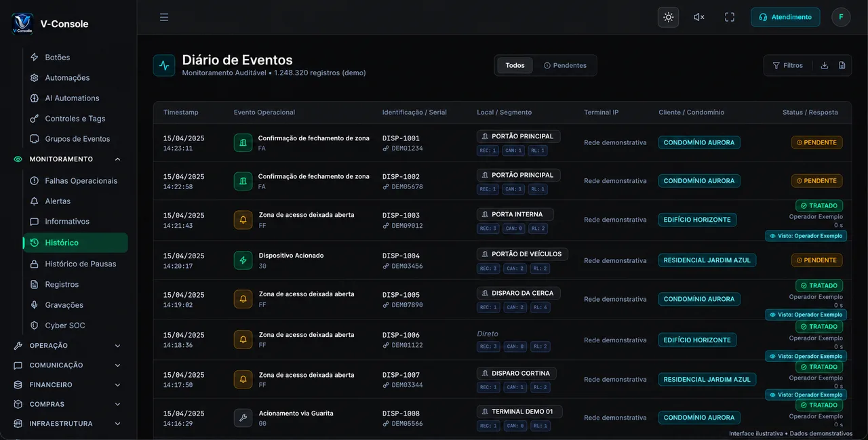The width and height of the screenshot is (868, 440).
Task: Click EDIFÍCIO HORIZONTE tag for DISP-1003
Action: point(697,220)
